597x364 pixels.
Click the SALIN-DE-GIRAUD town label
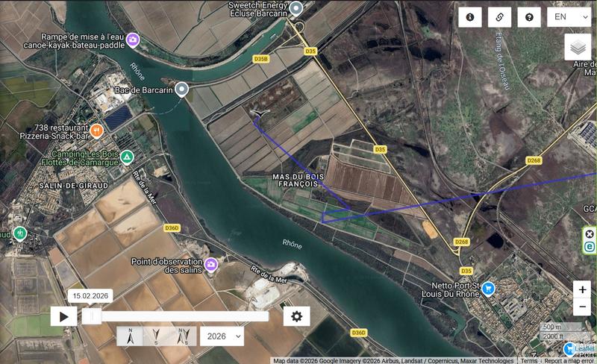(x=73, y=186)
